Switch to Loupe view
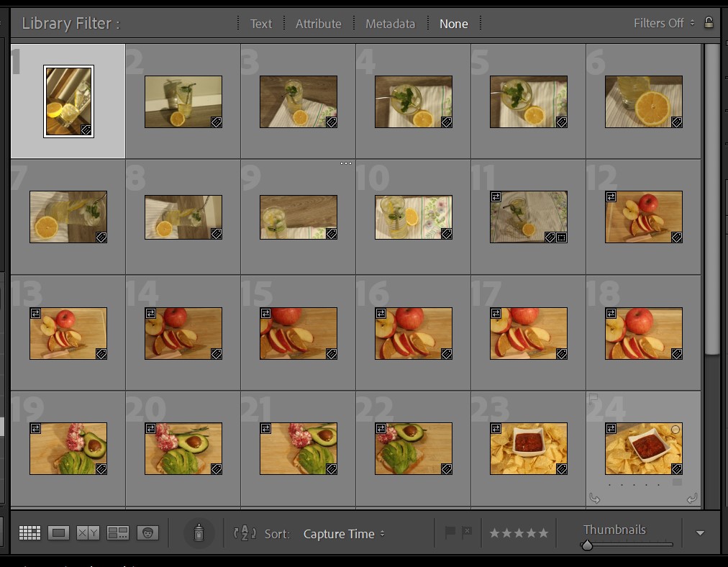Screen dimensions: 728x567 59,533
